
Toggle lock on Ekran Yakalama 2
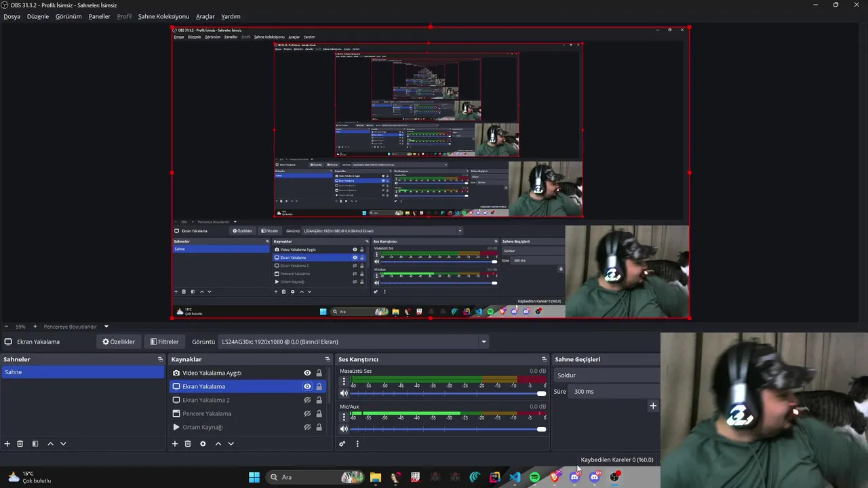click(319, 400)
